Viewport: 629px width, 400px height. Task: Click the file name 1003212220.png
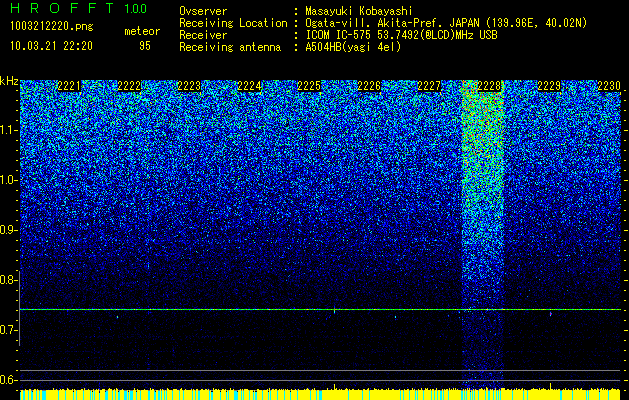coord(52,26)
